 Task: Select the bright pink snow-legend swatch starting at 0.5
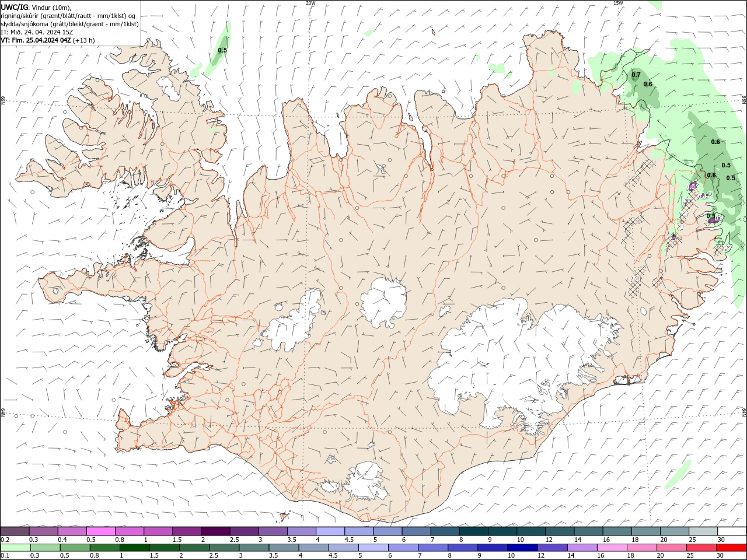101,531
